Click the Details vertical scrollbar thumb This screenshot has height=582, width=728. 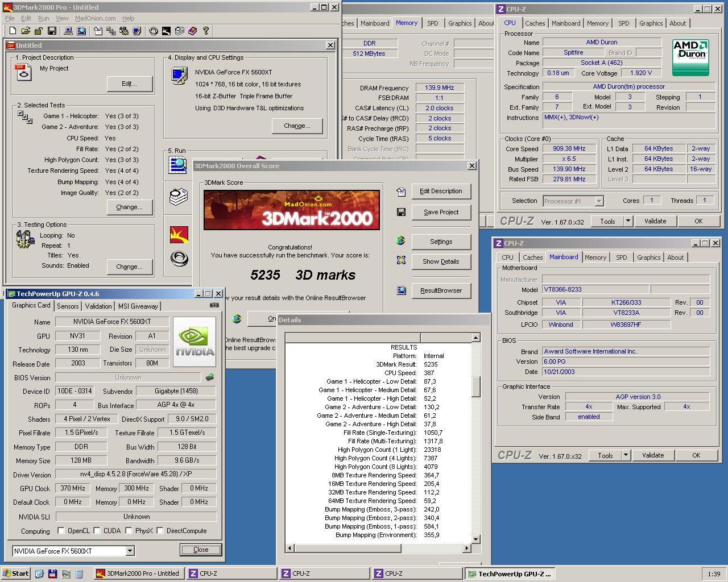point(476,386)
